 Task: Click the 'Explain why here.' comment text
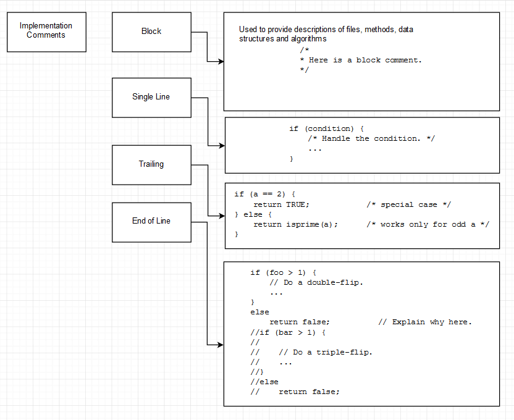tap(425, 322)
